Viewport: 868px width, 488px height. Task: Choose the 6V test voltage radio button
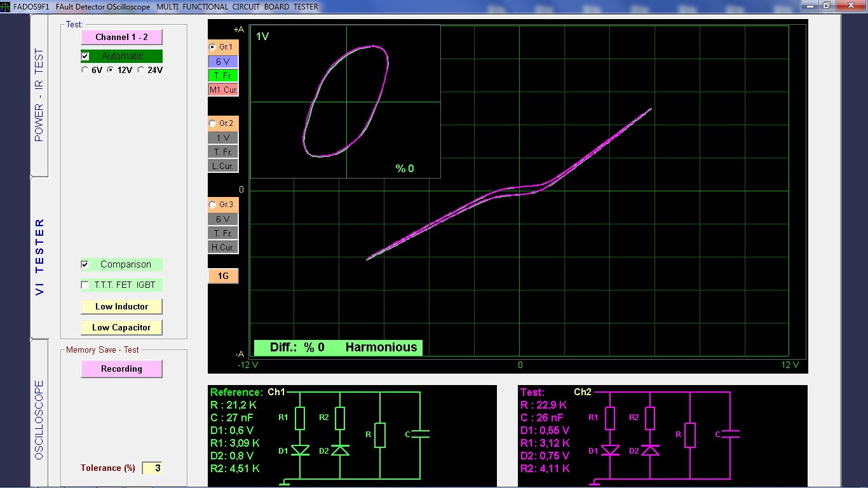[85, 71]
